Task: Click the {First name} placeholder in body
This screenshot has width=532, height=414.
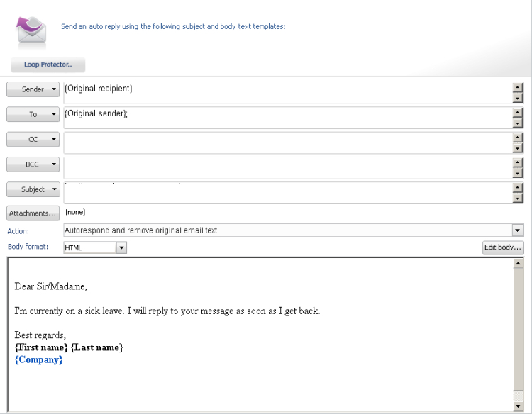Action: pos(41,347)
